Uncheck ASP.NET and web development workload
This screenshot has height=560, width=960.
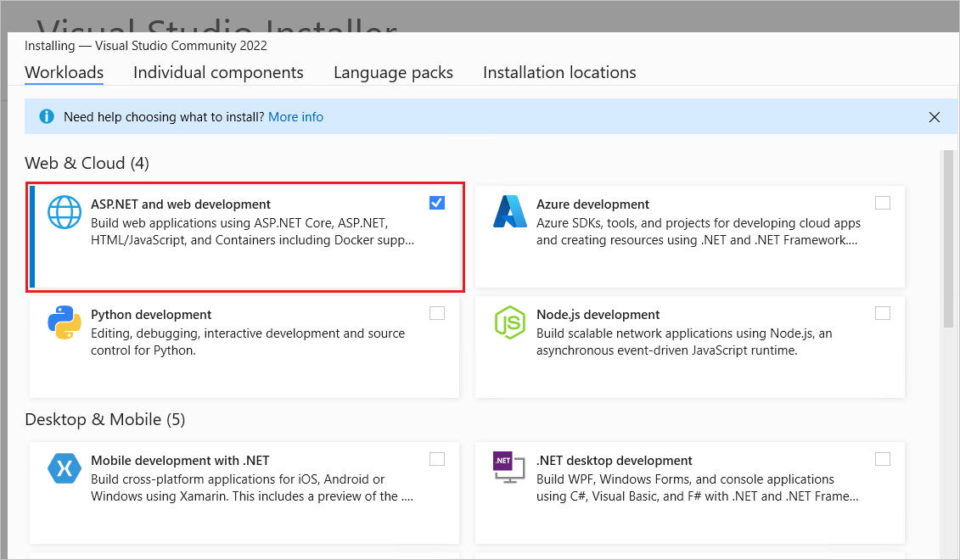click(x=437, y=203)
